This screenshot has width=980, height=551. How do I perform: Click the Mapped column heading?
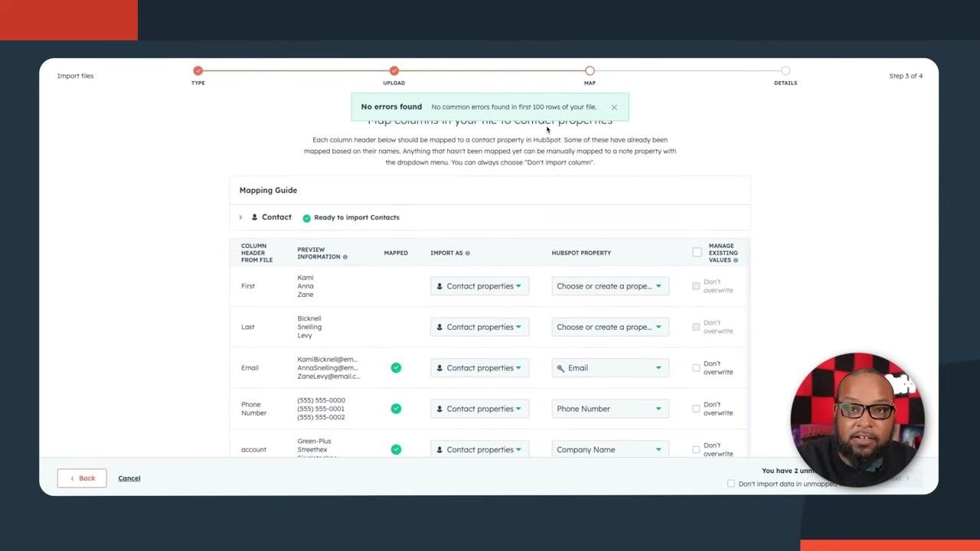(x=396, y=253)
